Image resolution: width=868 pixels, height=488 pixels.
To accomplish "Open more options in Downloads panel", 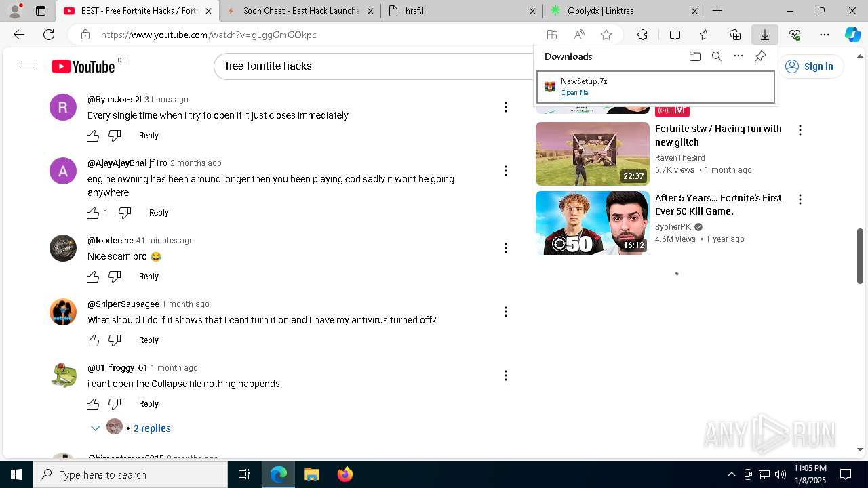I will [x=738, y=56].
